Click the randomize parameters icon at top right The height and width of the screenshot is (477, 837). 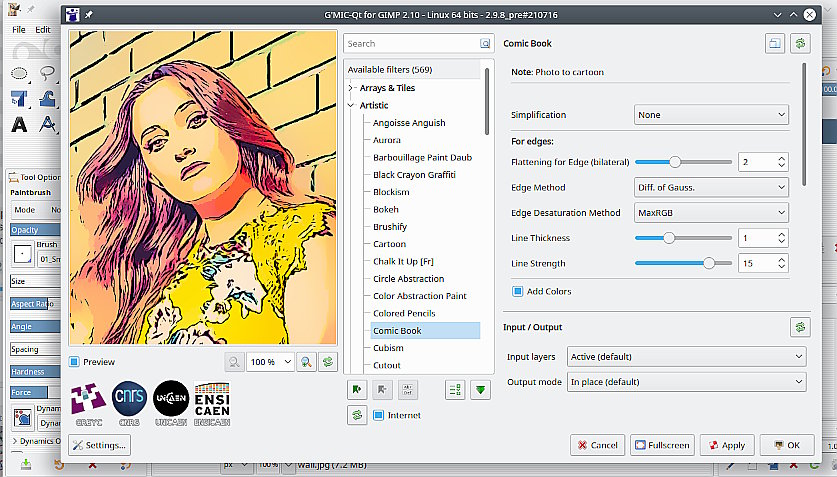click(800, 43)
